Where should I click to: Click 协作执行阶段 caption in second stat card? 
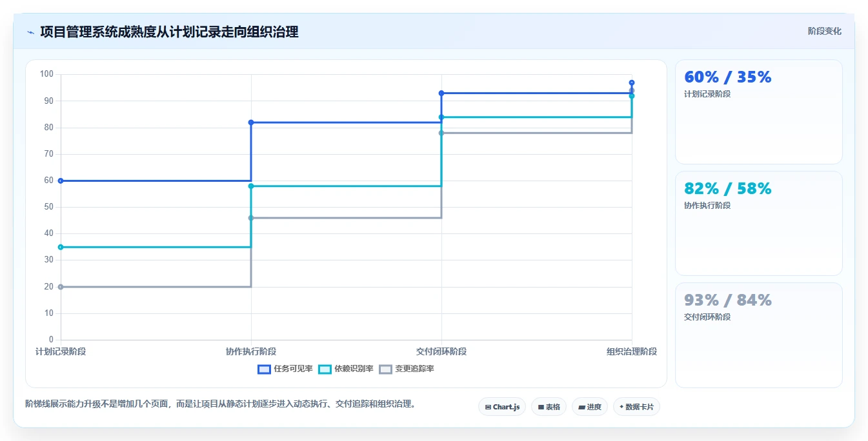(707, 206)
